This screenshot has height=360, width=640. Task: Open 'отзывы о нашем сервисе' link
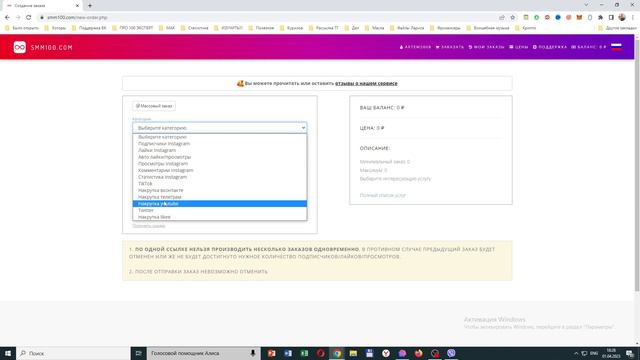[x=366, y=83]
